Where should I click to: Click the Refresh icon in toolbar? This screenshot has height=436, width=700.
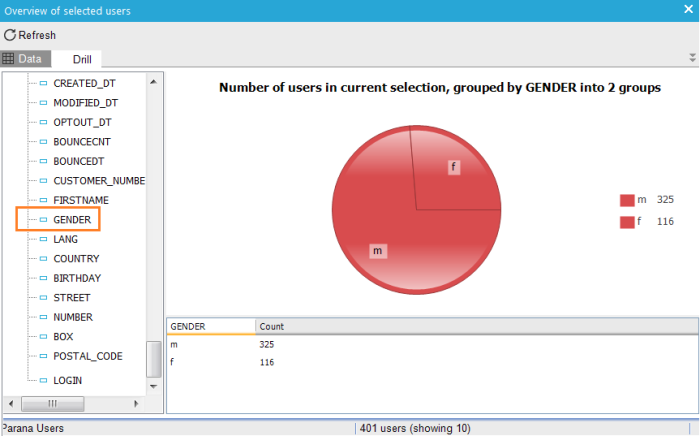coord(10,35)
